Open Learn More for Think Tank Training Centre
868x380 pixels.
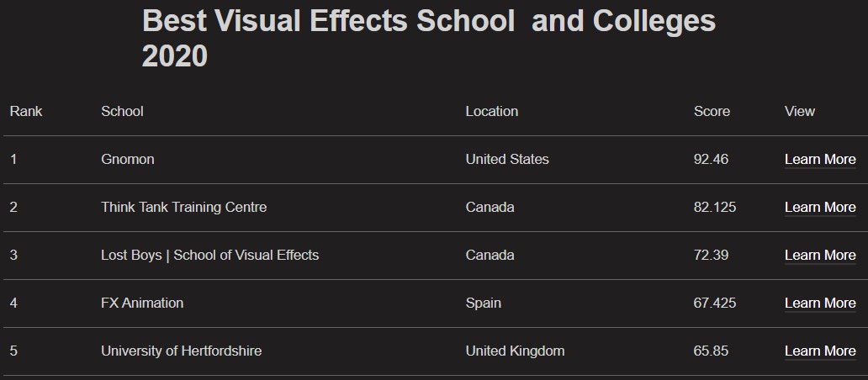coord(820,208)
